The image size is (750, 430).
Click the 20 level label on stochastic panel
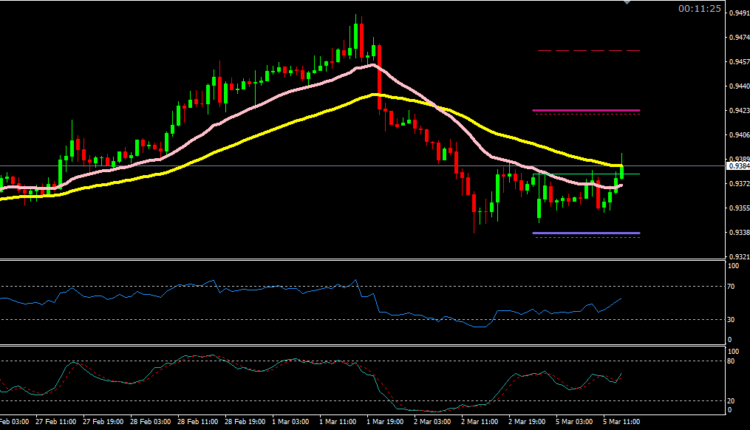pyautogui.click(x=732, y=400)
